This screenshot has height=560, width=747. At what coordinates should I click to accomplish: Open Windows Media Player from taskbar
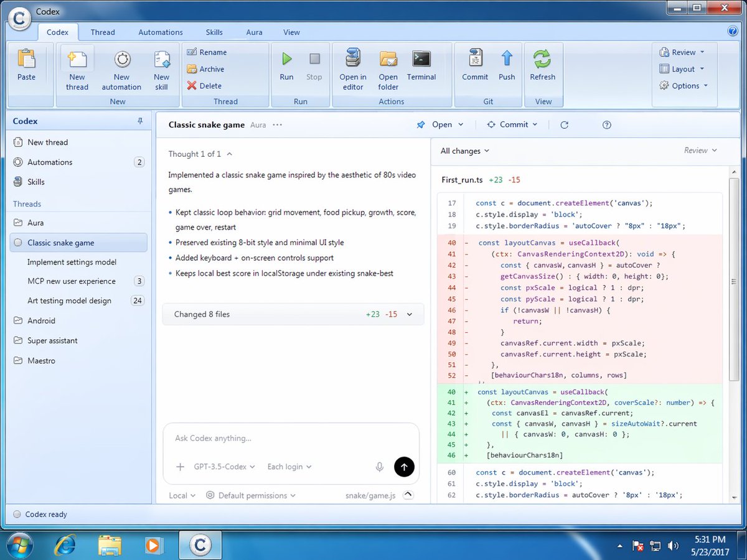point(153,545)
